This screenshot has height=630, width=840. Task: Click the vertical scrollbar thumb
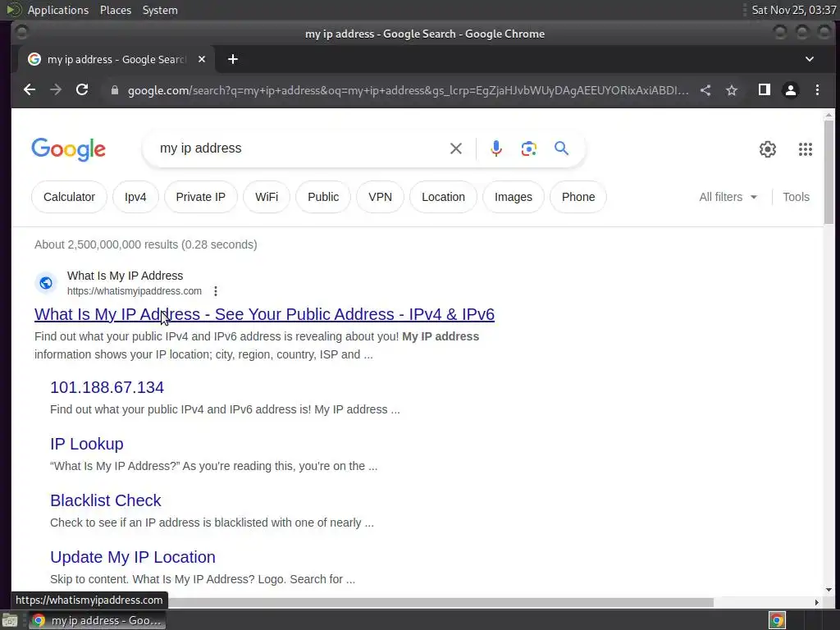829,171
